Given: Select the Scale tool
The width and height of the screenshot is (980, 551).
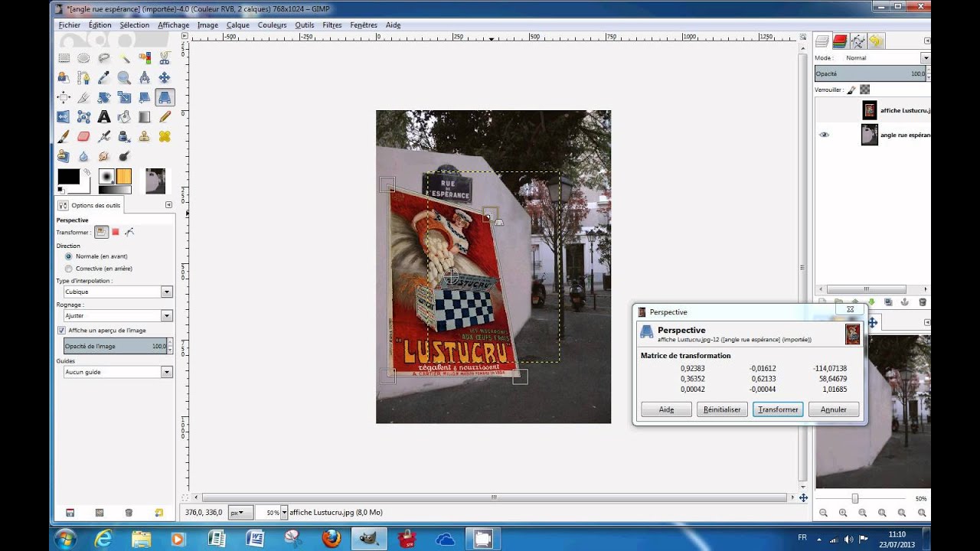Looking at the screenshot, I should [x=124, y=97].
